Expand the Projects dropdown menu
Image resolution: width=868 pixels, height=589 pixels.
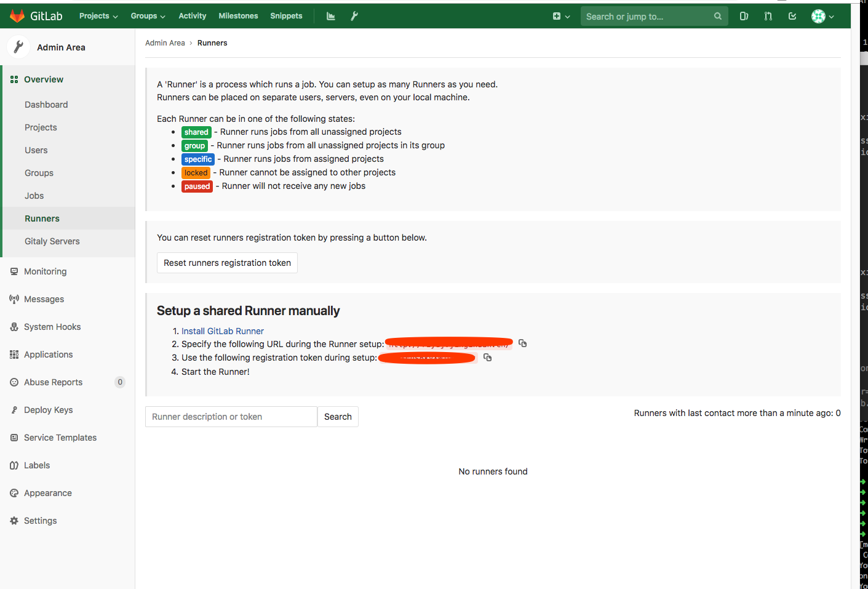click(x=98, y=15)
